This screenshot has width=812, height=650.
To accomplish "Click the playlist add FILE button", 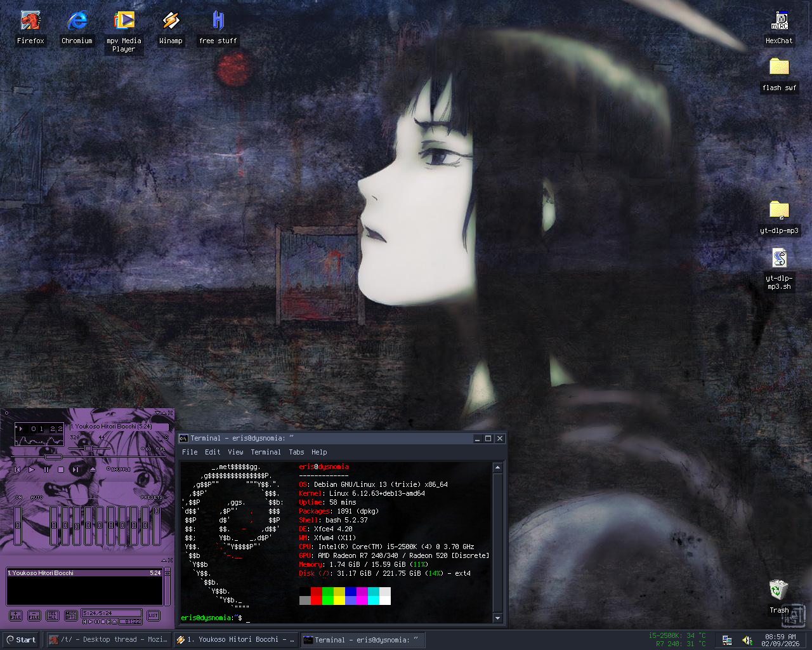I will 16,616.
